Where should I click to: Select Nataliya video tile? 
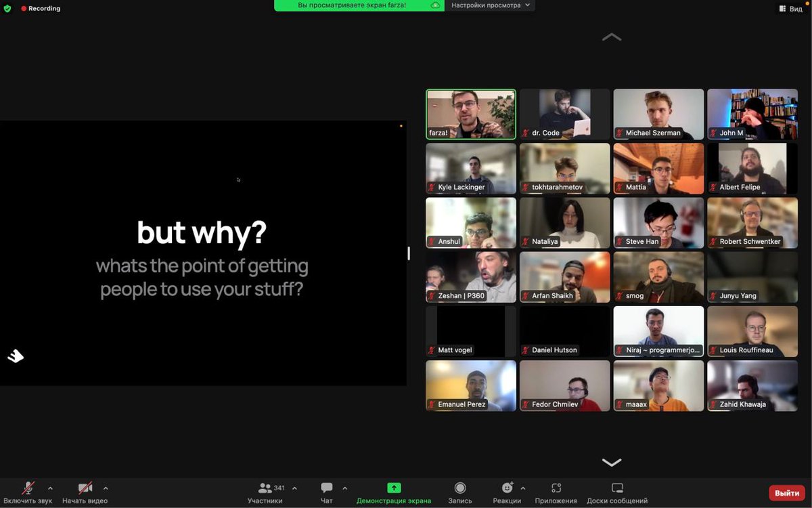pyautogui.click(x=565, y=223)
